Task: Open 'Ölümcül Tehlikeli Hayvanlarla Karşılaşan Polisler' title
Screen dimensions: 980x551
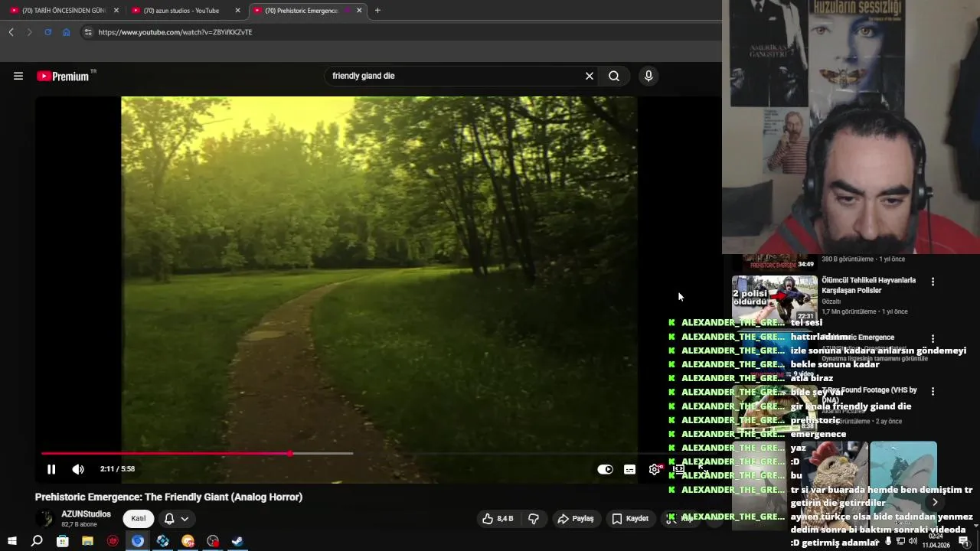Action: [x=868, y=285]
